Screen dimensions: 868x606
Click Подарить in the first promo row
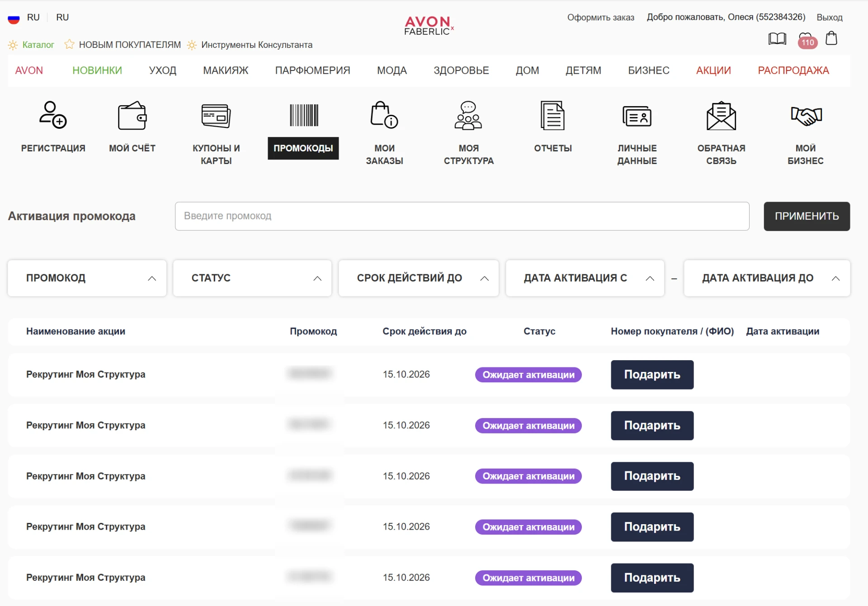tap(652, 375)
